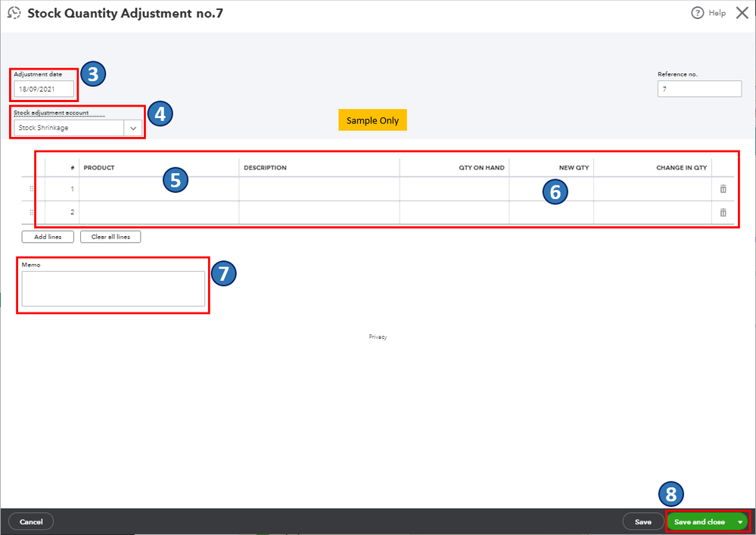Click the CHANGE IN QTY column header
Viewport: 756px width, 535px height.
[x=681, y=168]
